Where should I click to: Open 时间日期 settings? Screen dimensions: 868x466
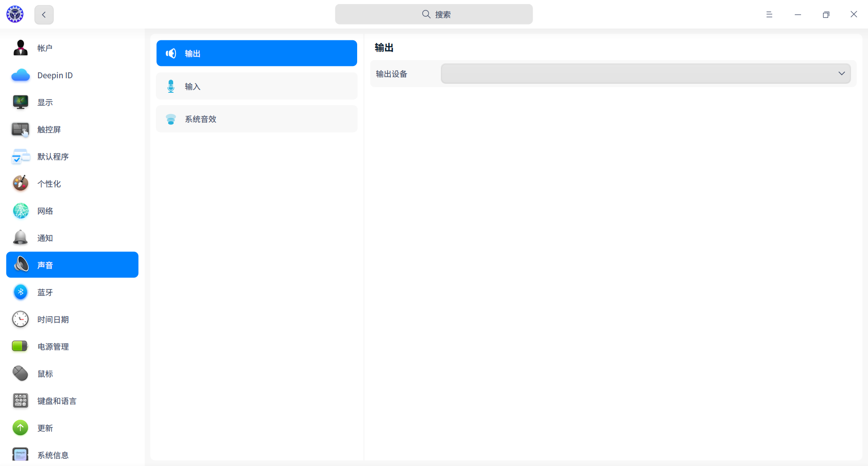tap(72, 319)
